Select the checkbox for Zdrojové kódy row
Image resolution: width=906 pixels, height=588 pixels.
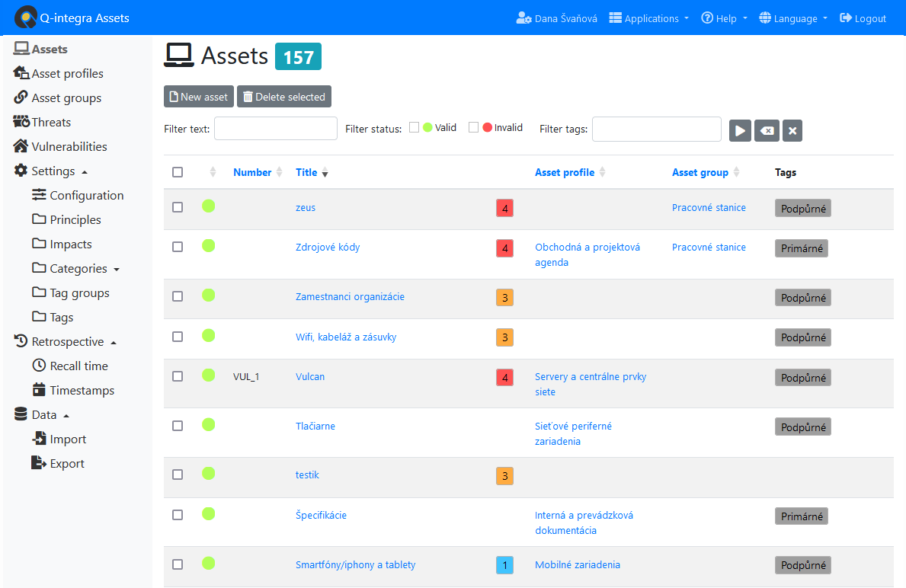tap(178, 247)
